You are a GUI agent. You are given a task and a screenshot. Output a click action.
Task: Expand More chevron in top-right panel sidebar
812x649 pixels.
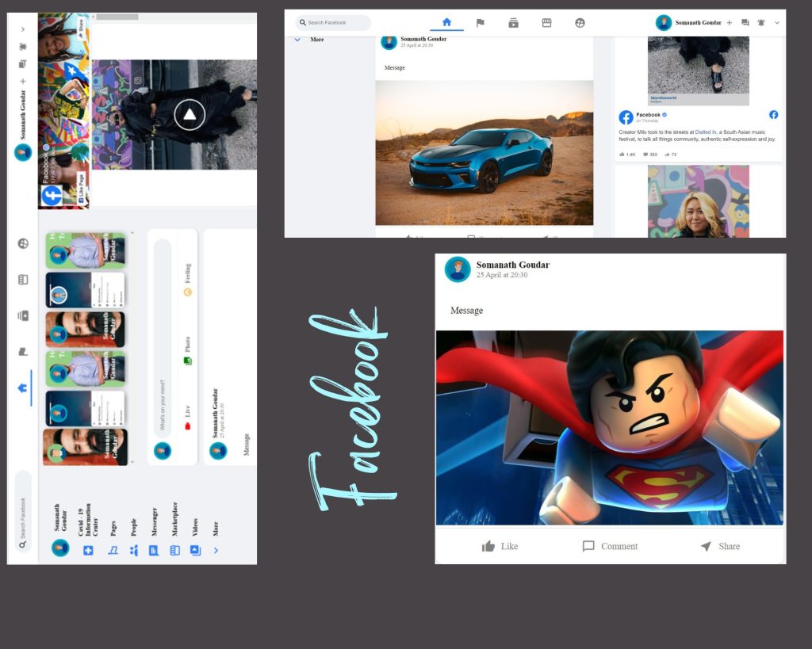point(297,40)
